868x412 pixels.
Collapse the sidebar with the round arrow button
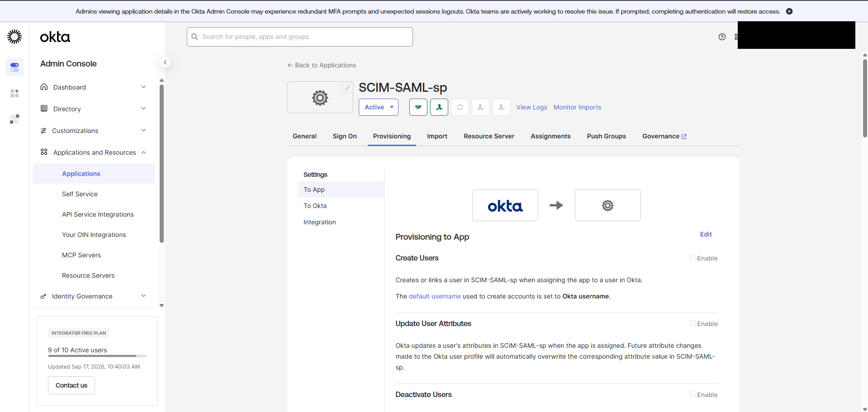coord(165,62)
